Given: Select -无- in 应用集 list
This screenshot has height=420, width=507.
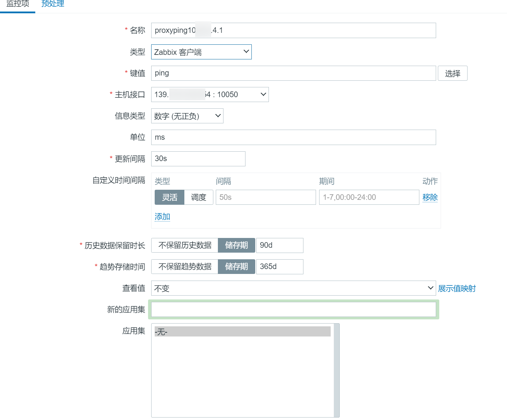Looking at the screenshot, I should [242, 332].
